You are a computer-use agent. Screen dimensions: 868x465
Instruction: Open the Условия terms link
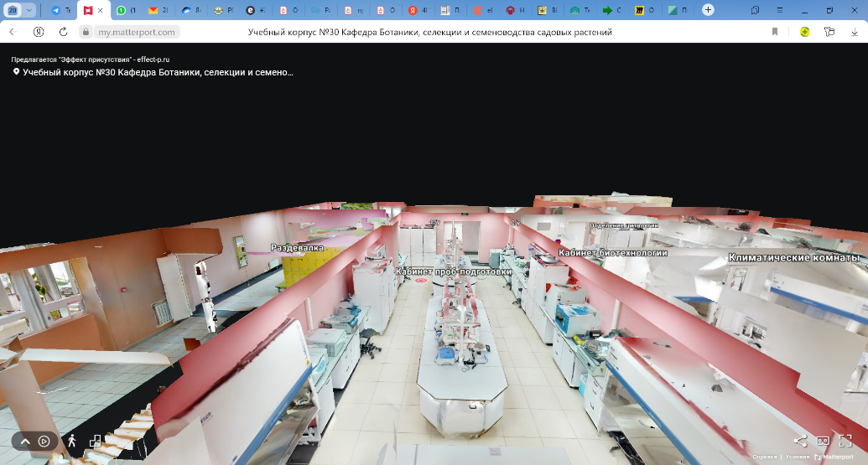click(x=797, y=457)
